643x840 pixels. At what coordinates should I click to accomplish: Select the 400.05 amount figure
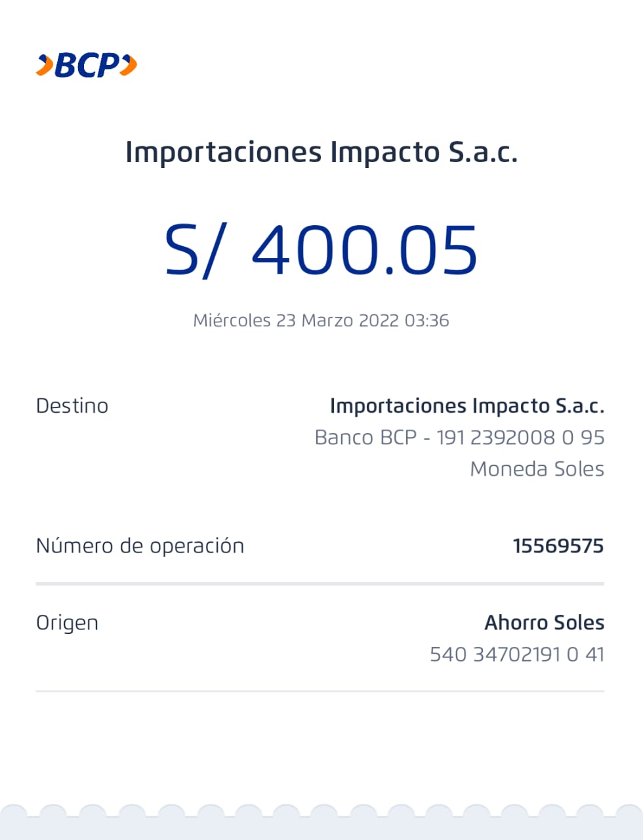click(364, 250)
